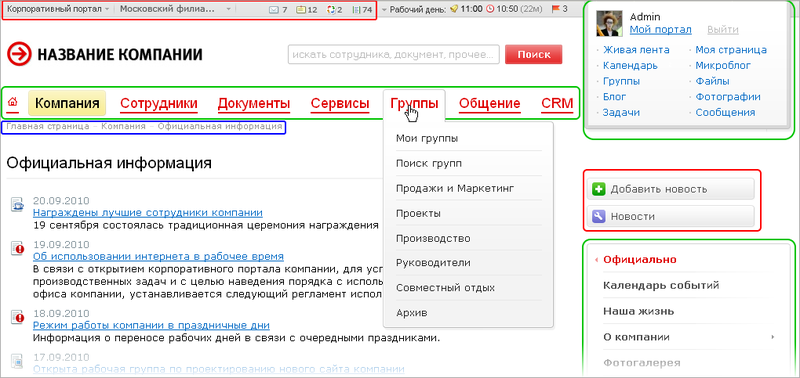Open the Сервисы menu
This screenshot has height=378, width=800.
click(340, 104)
